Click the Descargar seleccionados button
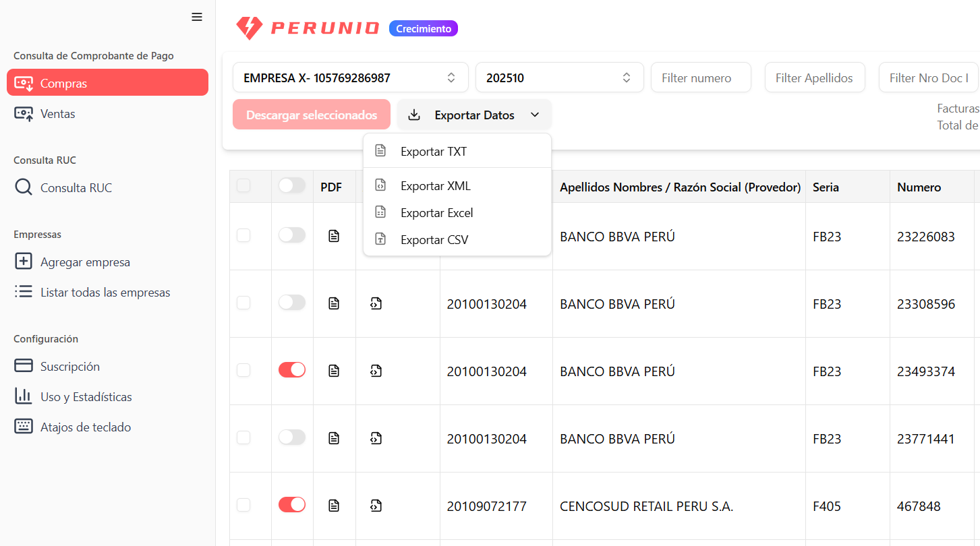This screenshot has height=546, width=980. 311,114
